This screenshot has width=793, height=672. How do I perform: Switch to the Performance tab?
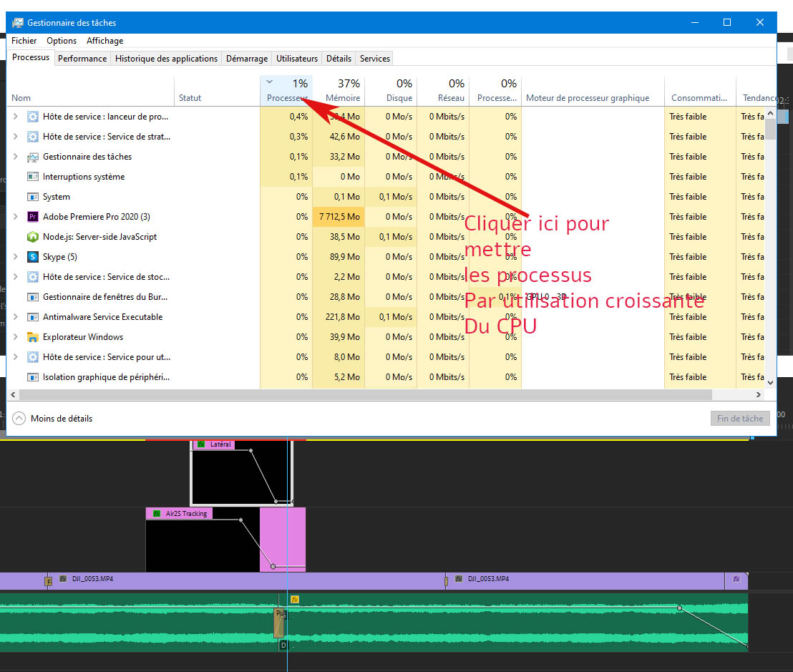[x=82, y=59]
